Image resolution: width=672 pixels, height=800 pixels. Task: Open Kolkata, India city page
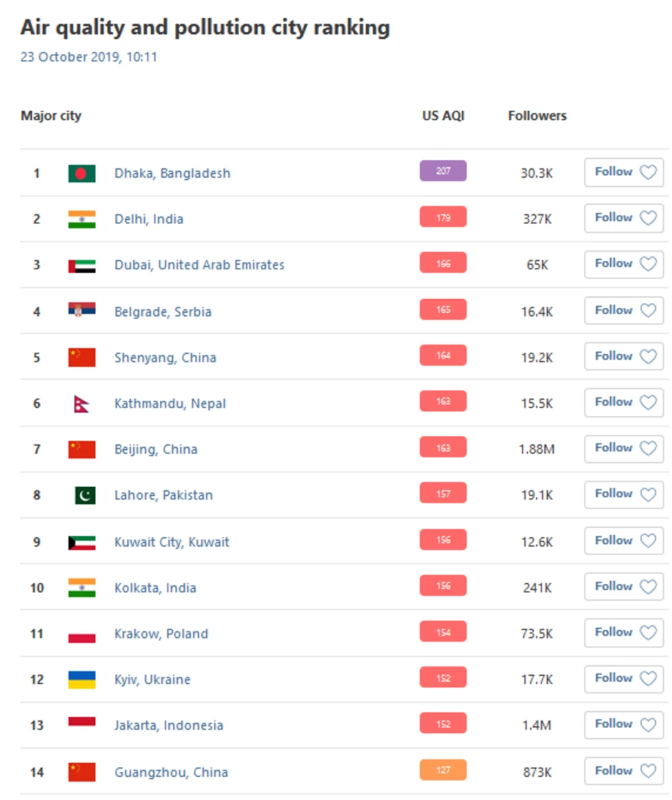point(155,588)
